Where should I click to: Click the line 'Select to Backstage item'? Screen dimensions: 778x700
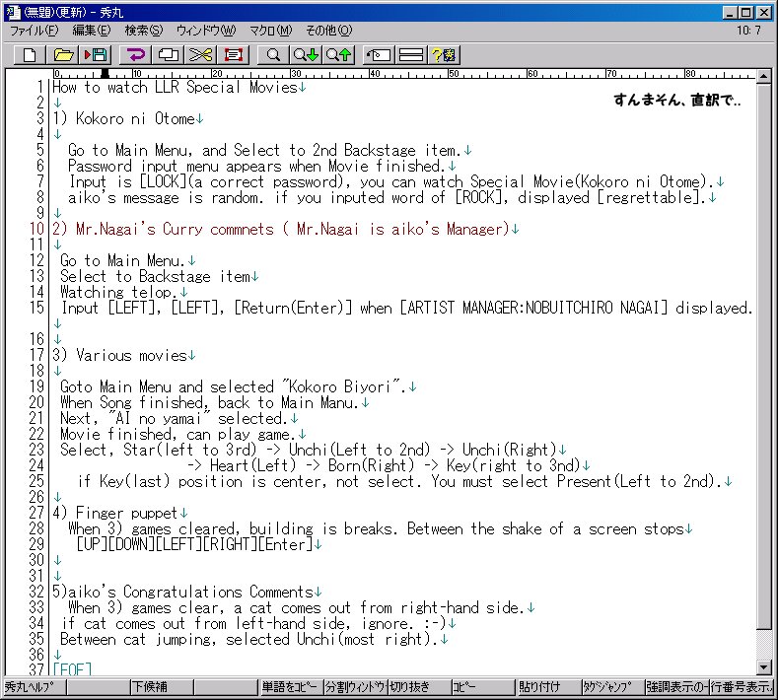(x=155, y=276)
